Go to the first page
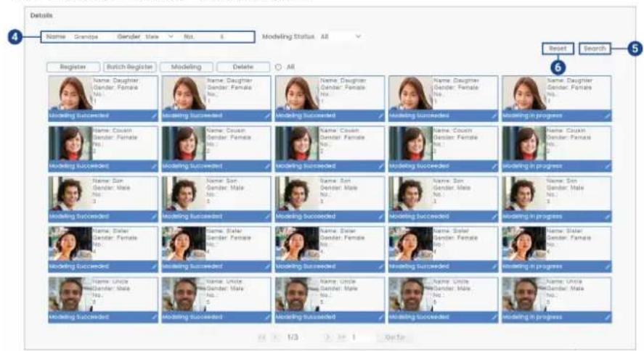This screenshot has height=351, width=644. pos(261,337)
